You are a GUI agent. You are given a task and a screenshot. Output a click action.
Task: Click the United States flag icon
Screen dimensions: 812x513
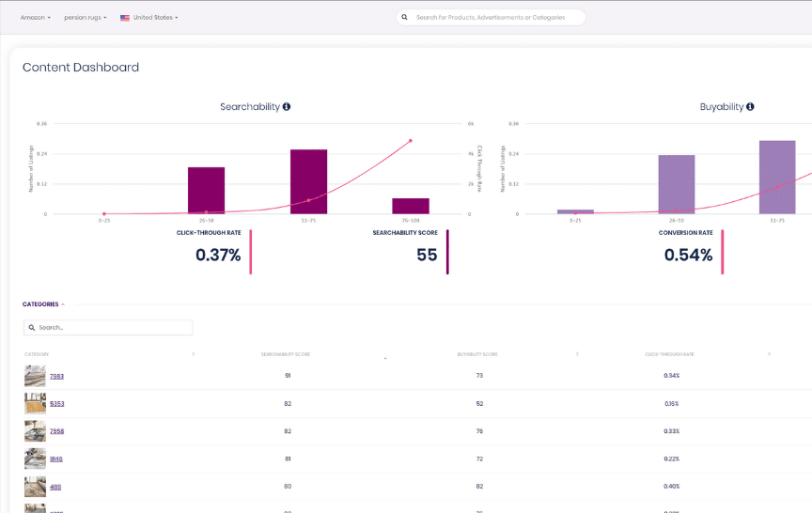click(x=125, y=18)
